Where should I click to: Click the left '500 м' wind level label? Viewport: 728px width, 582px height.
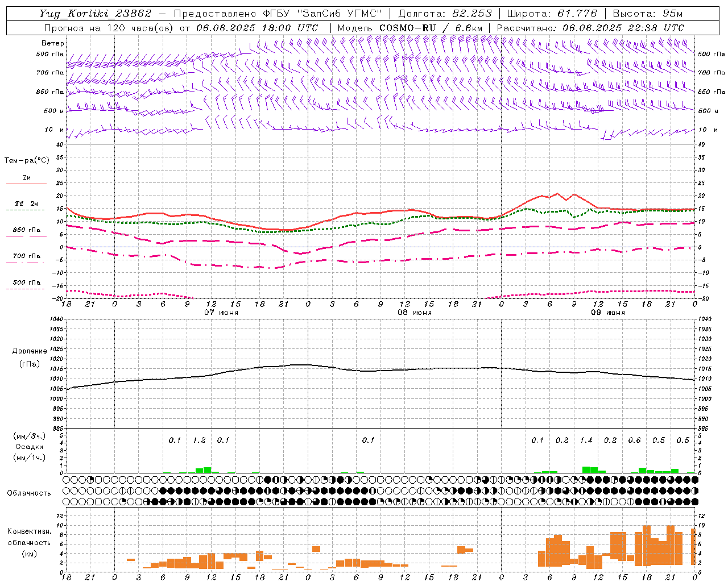(54, 111)
